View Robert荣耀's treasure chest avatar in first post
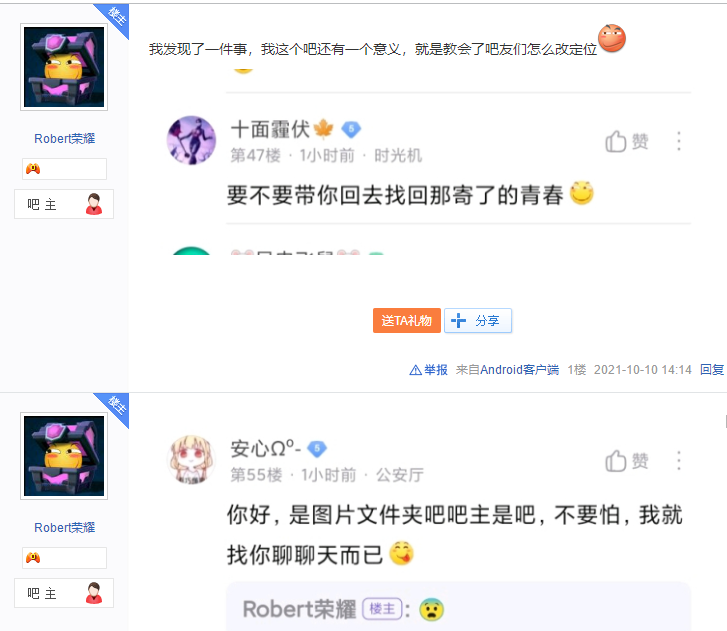Screen dimensions: 727x631 pyautogui.click(x=64, y=67)
